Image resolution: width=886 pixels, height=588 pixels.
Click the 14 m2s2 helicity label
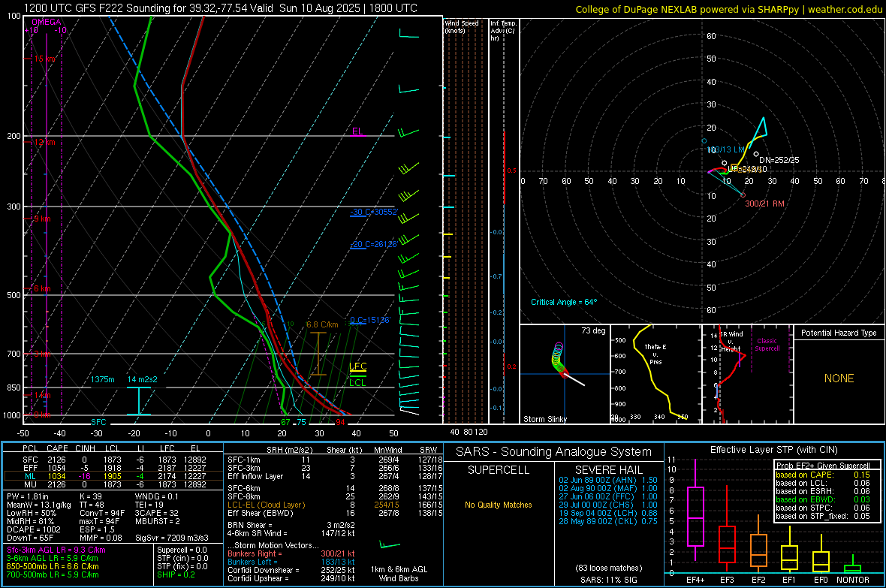tap(143, 379)
